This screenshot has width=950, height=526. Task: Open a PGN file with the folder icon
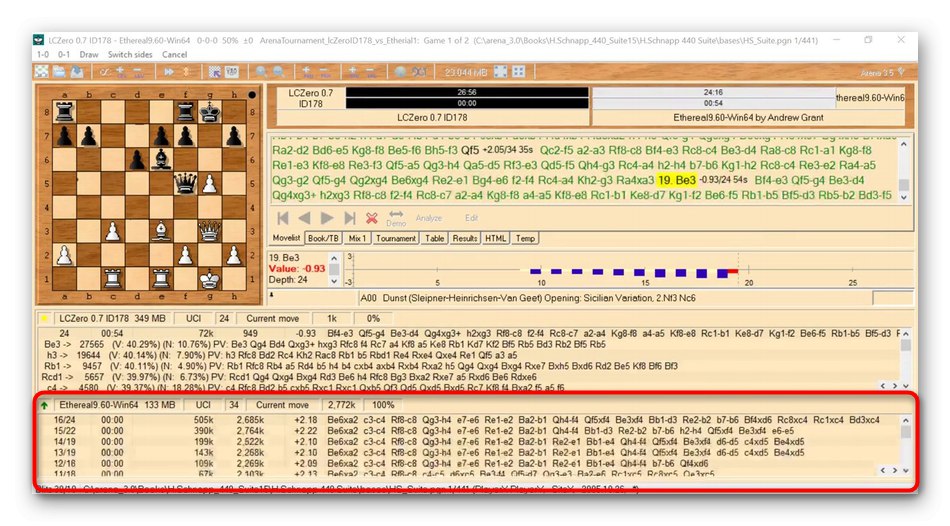(x=59, y=72)
